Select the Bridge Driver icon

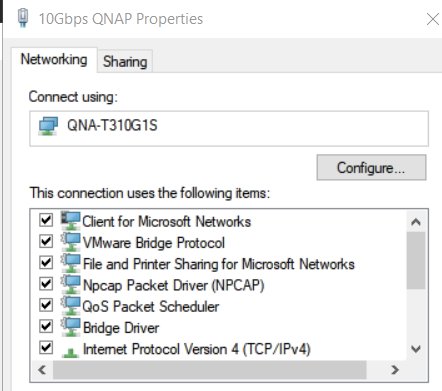pos(71,327)
